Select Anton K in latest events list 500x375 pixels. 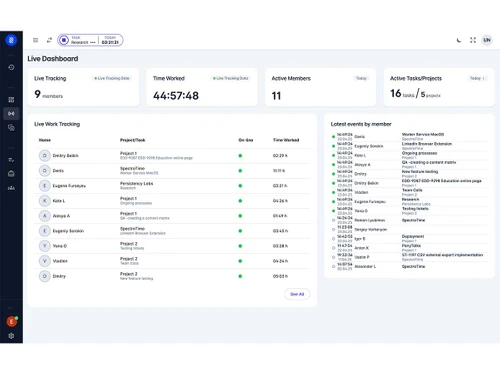(x=362, y=248)
